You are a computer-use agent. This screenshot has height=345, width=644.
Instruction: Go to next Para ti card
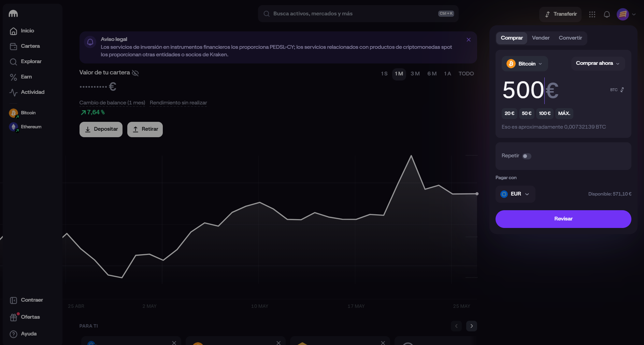coord(472,326)
